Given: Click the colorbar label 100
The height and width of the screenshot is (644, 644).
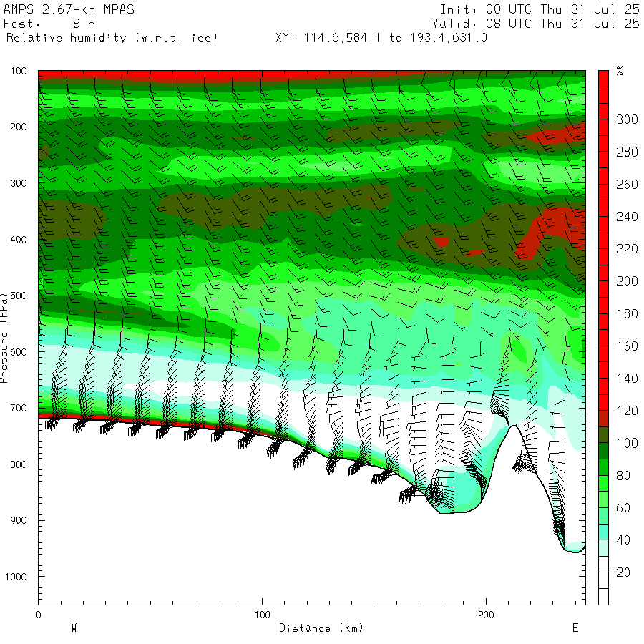Looking at the screenshot, I should pos(627,443).
